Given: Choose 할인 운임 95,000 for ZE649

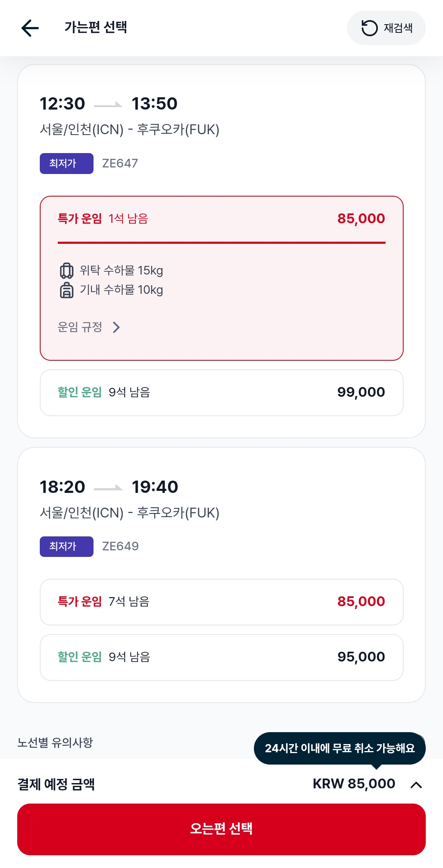Looking at the screenshot, I should pos(221,657).
